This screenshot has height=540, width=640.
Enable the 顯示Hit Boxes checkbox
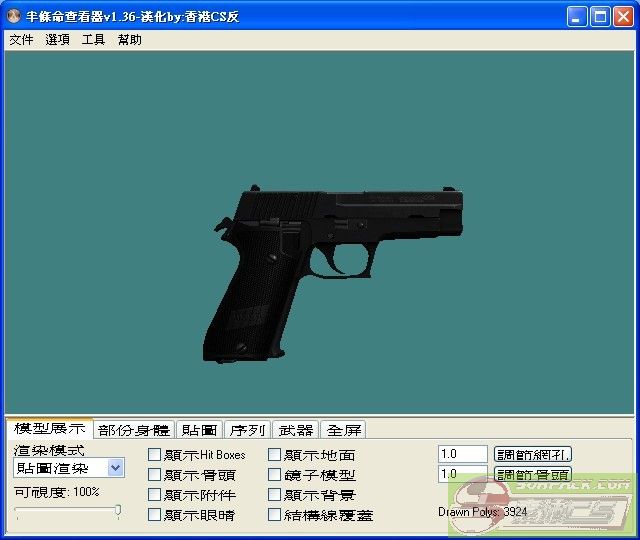(x=154, y=455)
